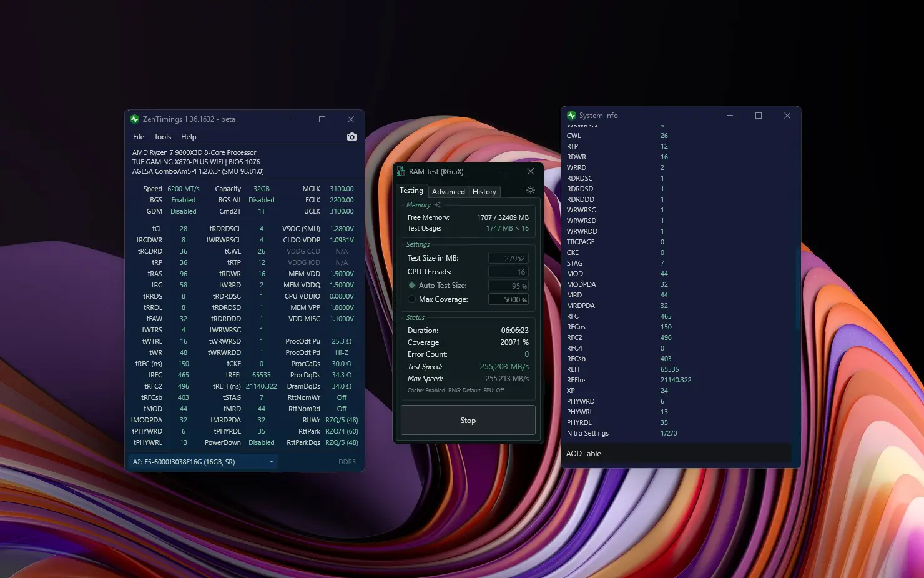924x578 pixels.
Task: Open the Tools menu in ZenTimings
Action: click(x=162, y=137)
